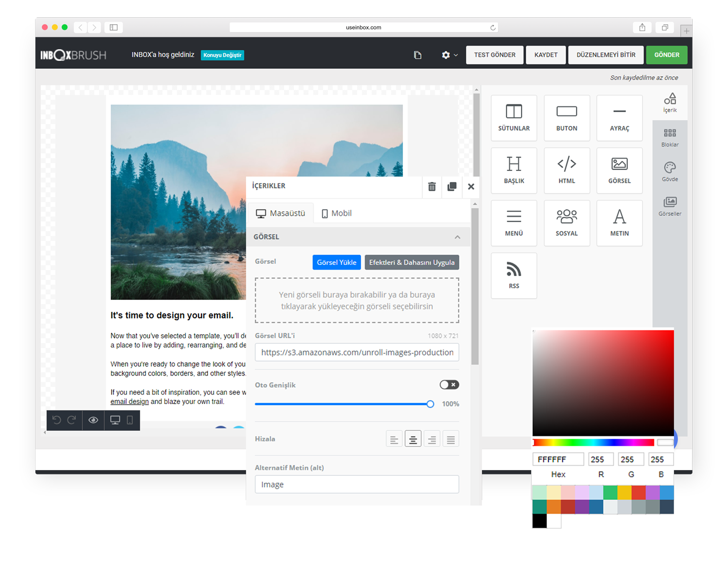Image resolution: width=728 pixels, height=571 pixels.
Task: Click the Görsel Yükle button
Action: pos(336,262)
